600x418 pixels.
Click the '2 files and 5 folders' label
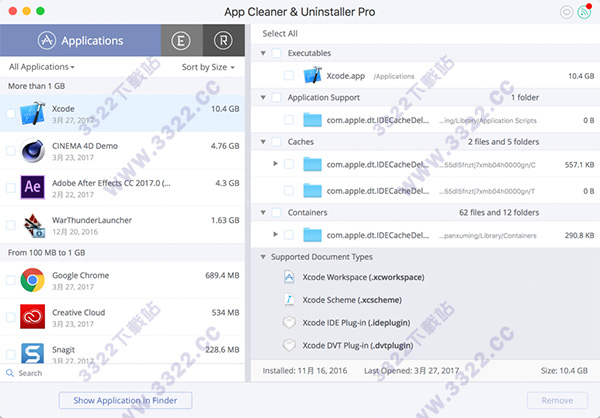[503, 142]
